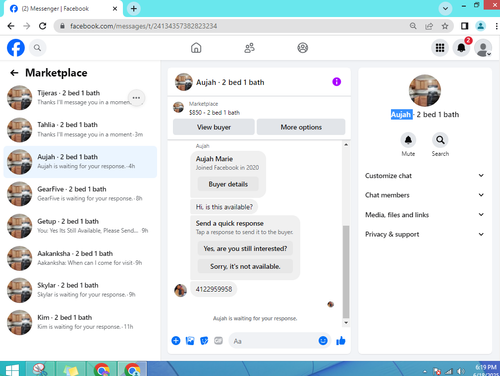Open Chrome tab search dropdown arrow
The image size is (500, 376).
coord(445,8)
